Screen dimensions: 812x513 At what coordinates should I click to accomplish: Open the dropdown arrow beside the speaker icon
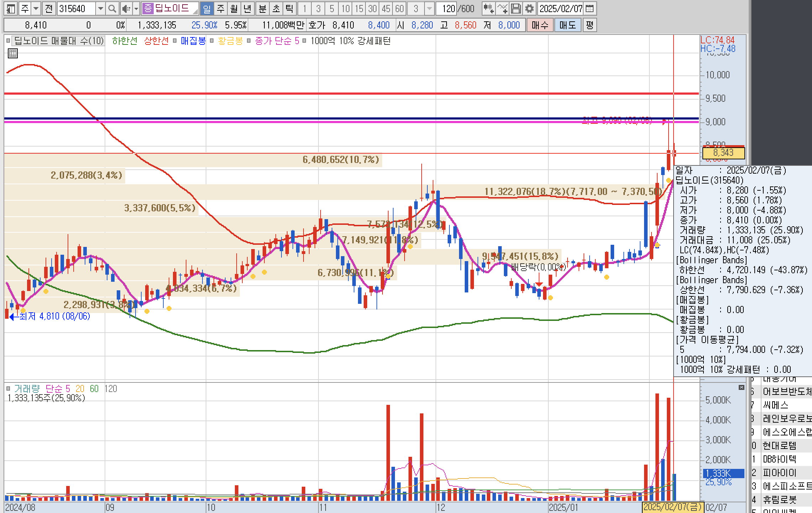tap(136, 9)
